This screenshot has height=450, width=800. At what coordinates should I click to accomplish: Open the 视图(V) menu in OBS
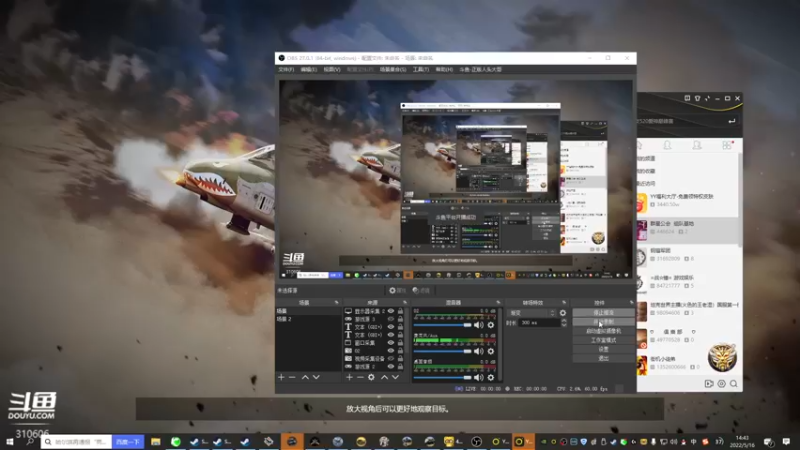pos(332,69)
